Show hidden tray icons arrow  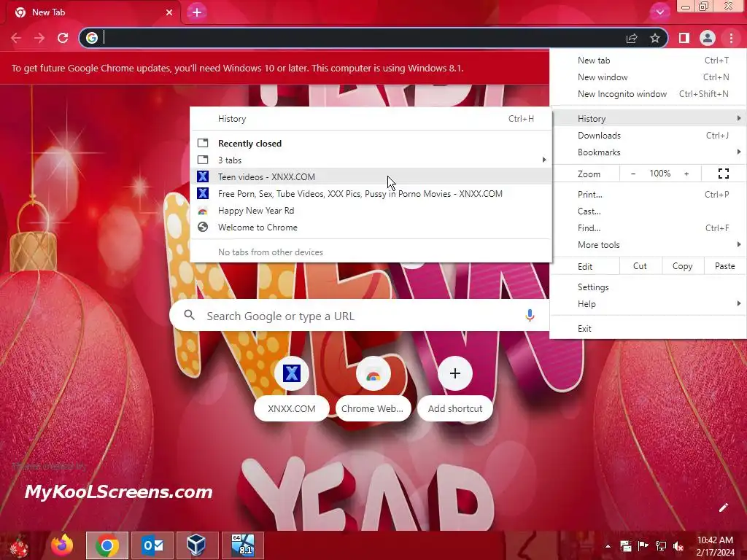click(608, 546)
